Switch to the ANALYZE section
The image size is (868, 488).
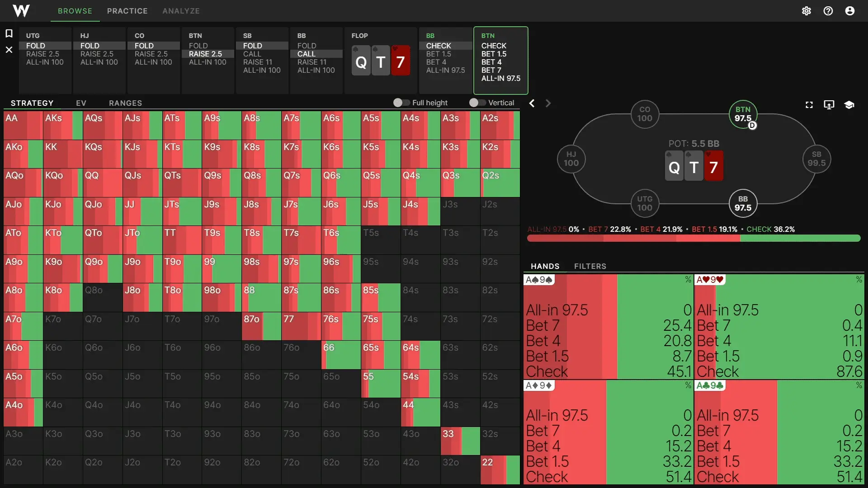click(x=181, y=11)
